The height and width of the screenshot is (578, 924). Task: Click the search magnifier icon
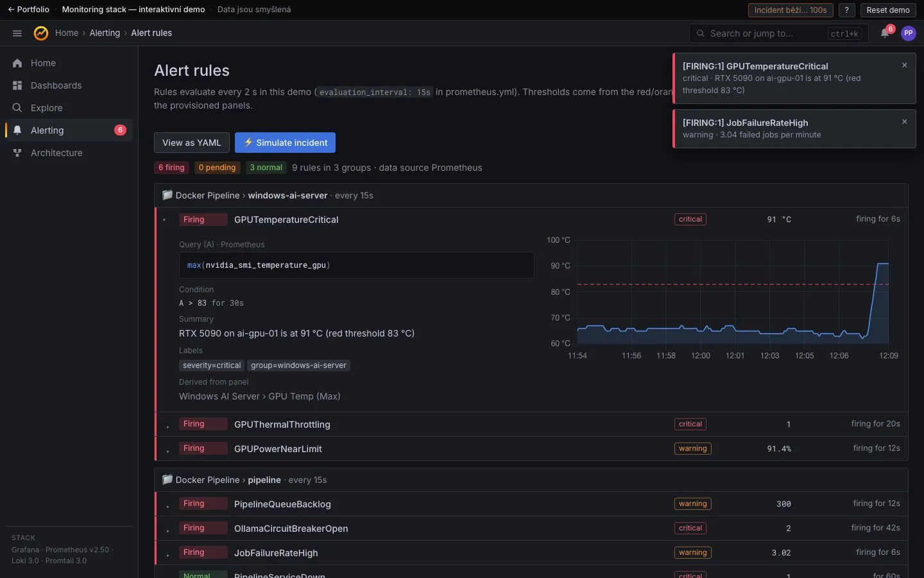700,33
